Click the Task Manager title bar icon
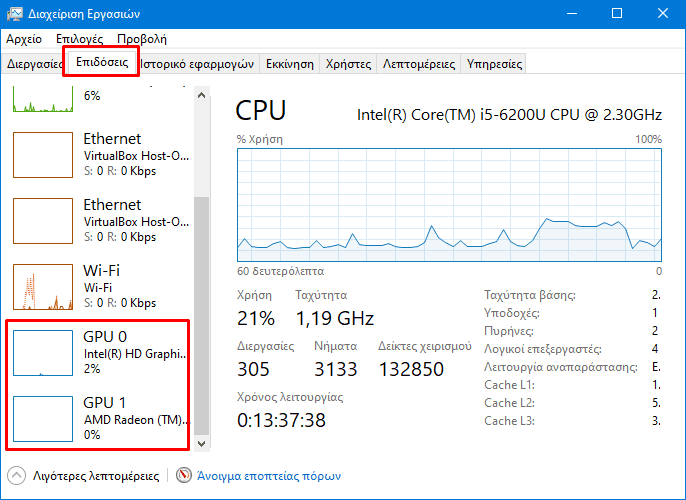 coord(15,13)
